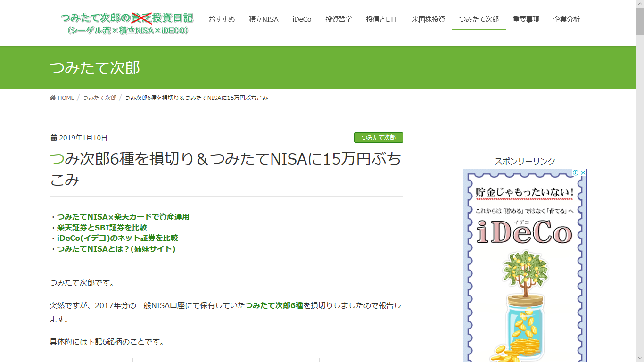
Task: Open link つみたてNISA×楽天カードで資産運用
Action: click(123, 217)
